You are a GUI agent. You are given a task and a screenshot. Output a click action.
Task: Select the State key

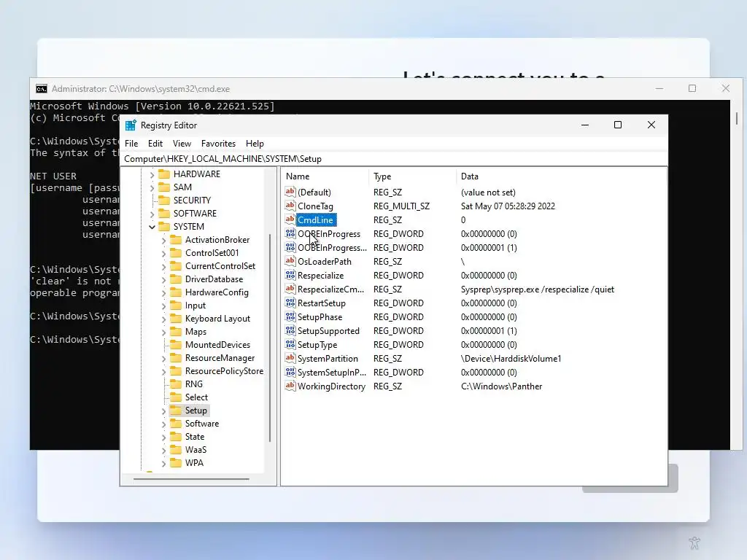[194, 437]
